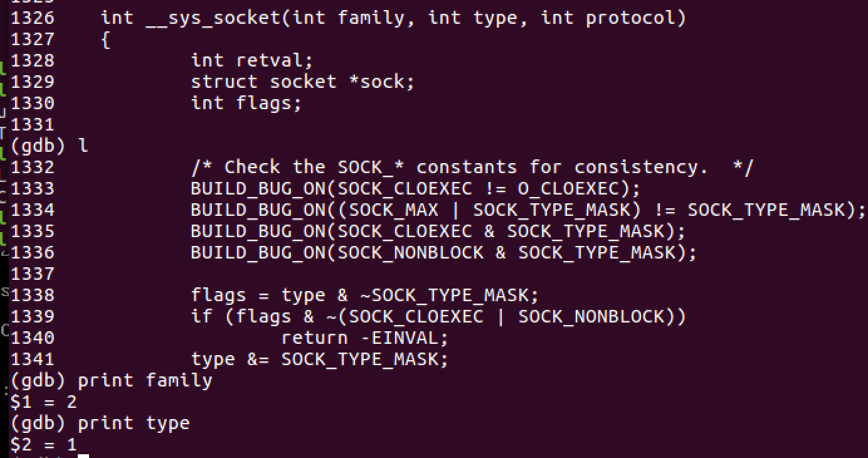Click SOCK_NONBLOCK on line 1336
The image size is (868, 458).
411,252
